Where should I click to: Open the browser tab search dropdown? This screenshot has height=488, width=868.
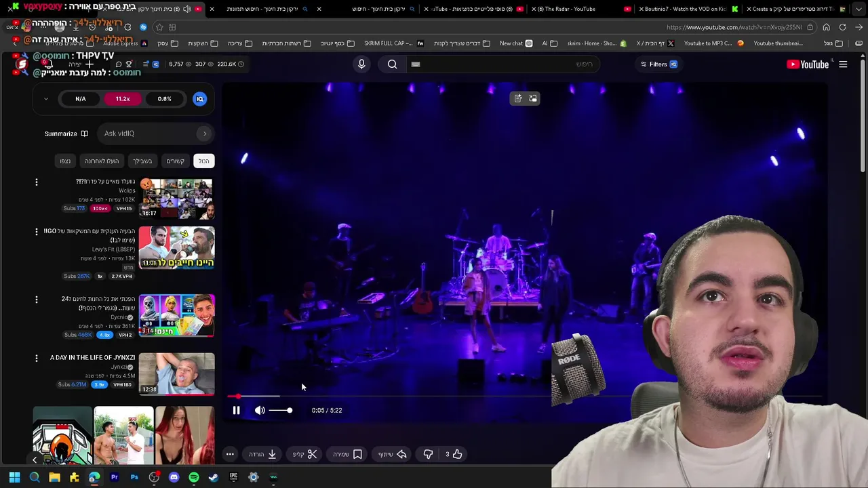(x=857, y=9)
